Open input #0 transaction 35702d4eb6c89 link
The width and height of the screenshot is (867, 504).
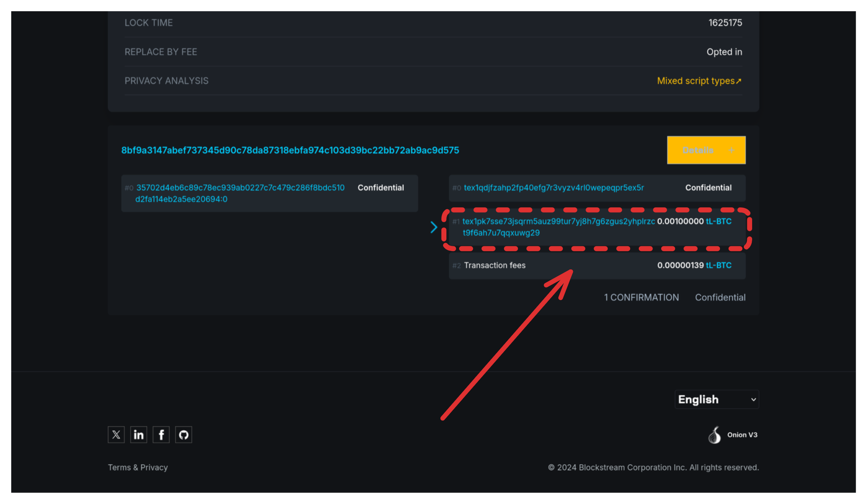click(x=240, y=188)
